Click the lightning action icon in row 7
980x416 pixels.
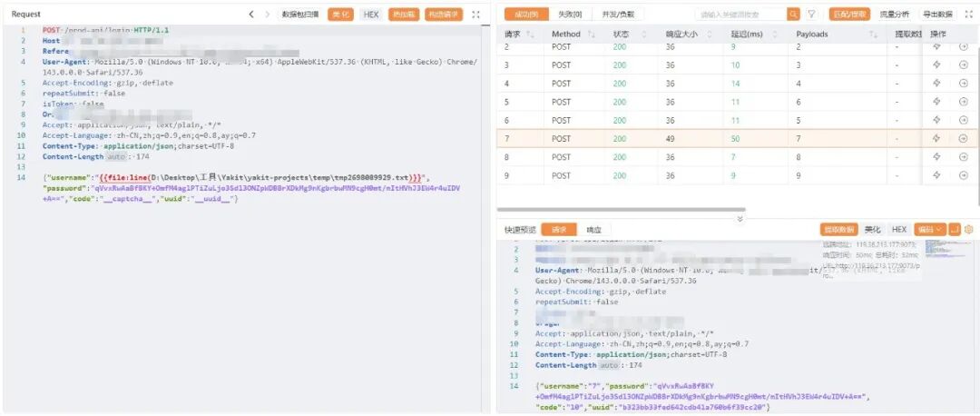936,138
